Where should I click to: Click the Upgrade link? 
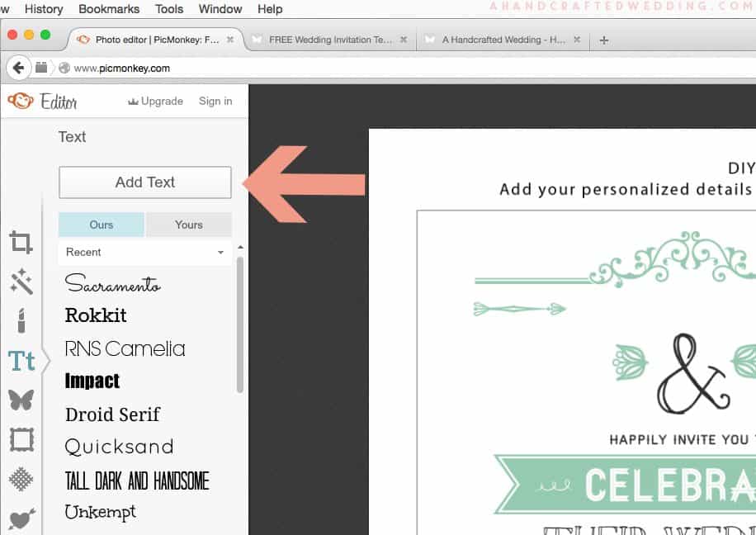click(155, 101)
